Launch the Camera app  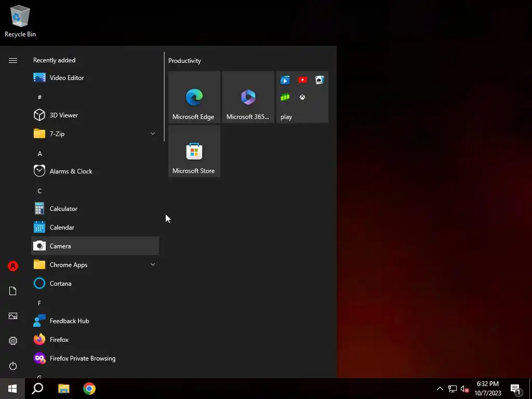pyautogui.click(x=95, y=246)
